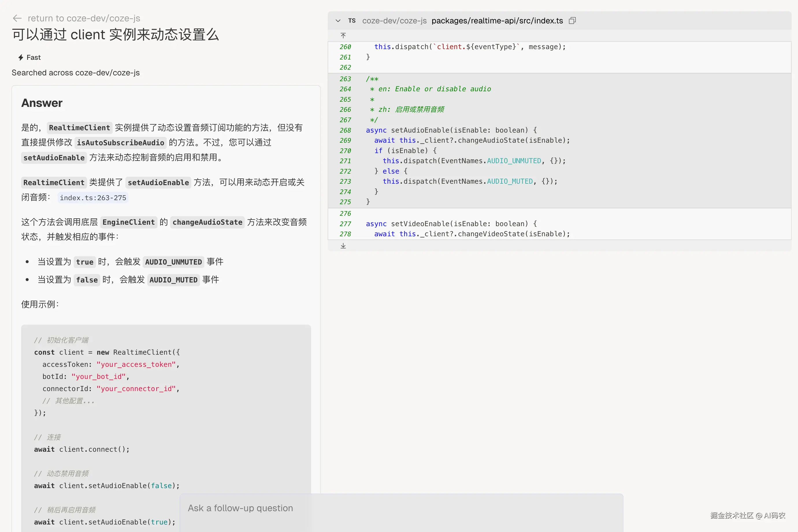Click the setAudioEnable method name on line 268

(420, 130)
